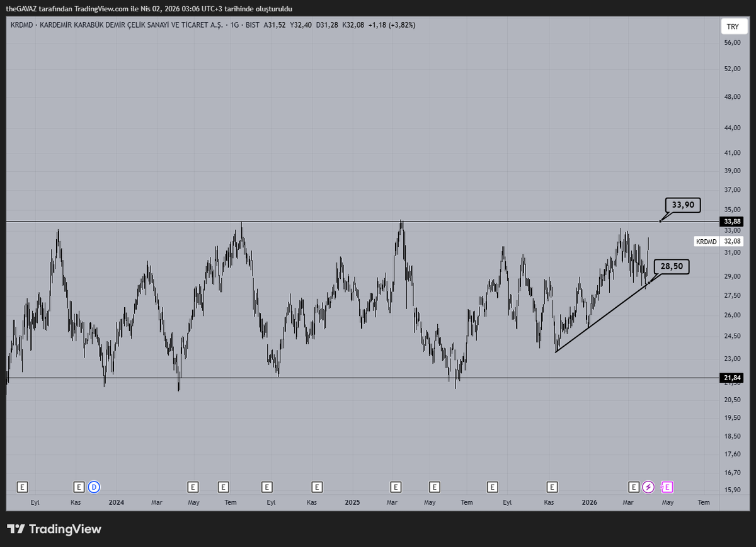
Task: Open the TRY currency selector
Action: (733, 26)
